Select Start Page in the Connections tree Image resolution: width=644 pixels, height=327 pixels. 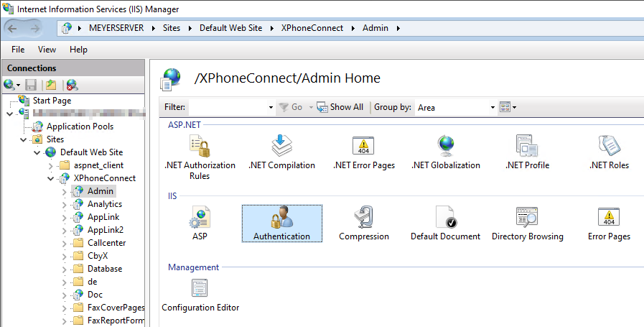[x=52, y=101]
